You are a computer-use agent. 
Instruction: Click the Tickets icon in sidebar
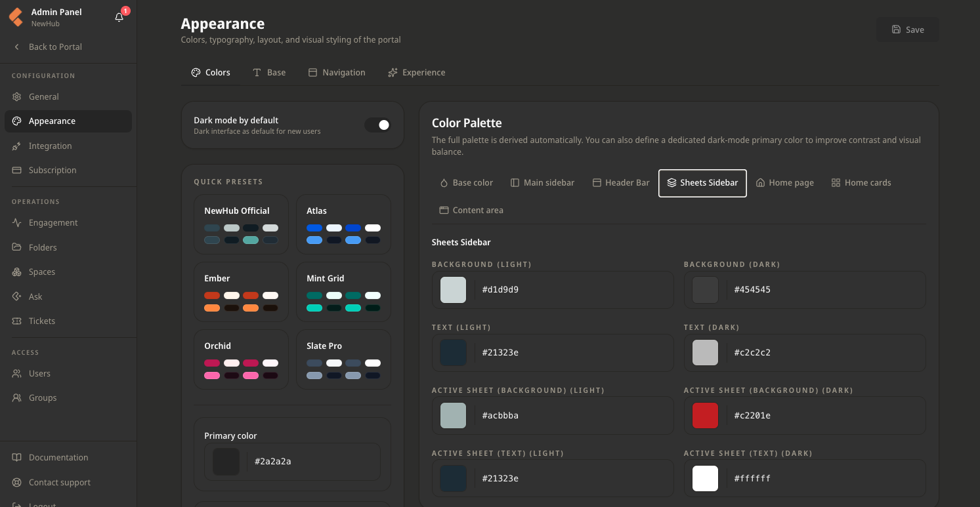pyautogui.click(x=17, y=321)
